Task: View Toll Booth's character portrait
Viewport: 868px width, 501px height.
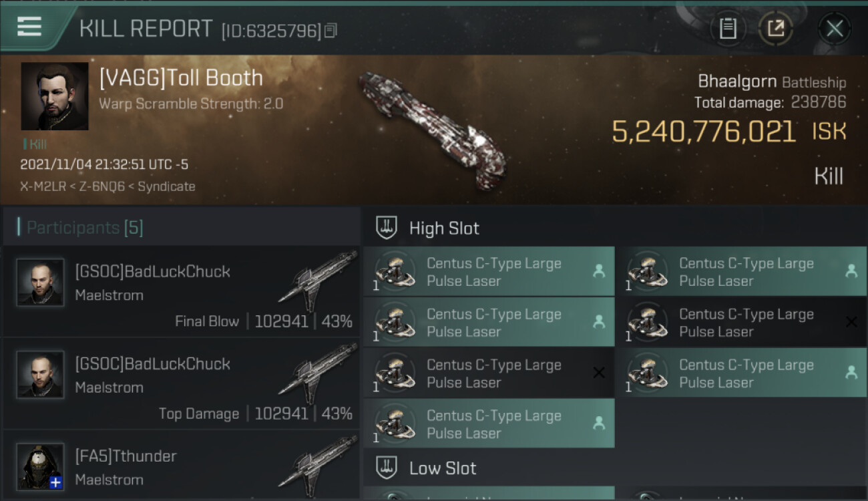Action: pyautogui.click(x=55, y=96)
